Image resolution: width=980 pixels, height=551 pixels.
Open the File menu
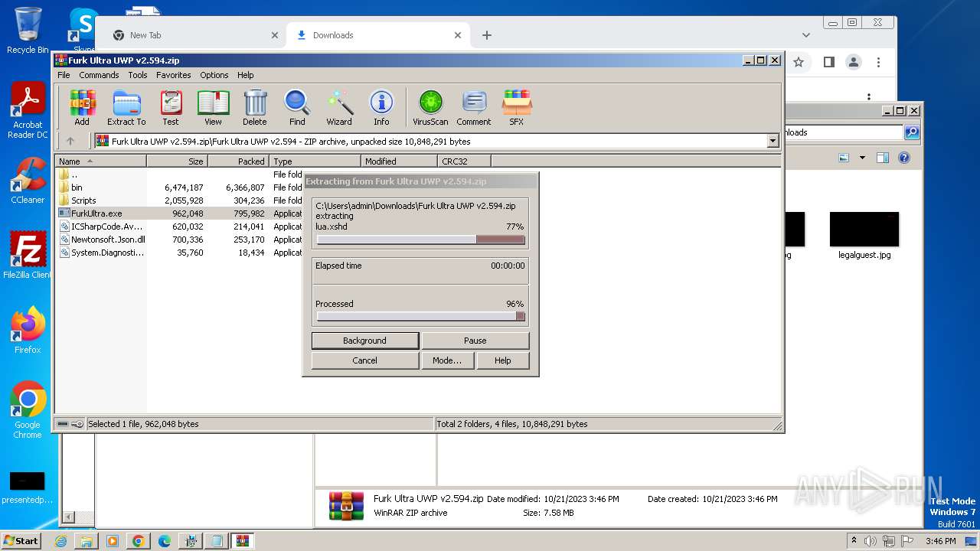(x=64, y=75)
